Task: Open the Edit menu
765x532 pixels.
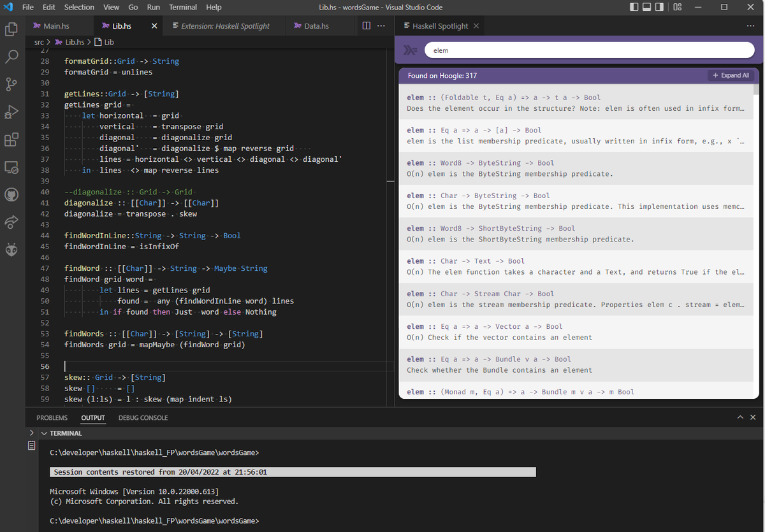Action: 49,7
